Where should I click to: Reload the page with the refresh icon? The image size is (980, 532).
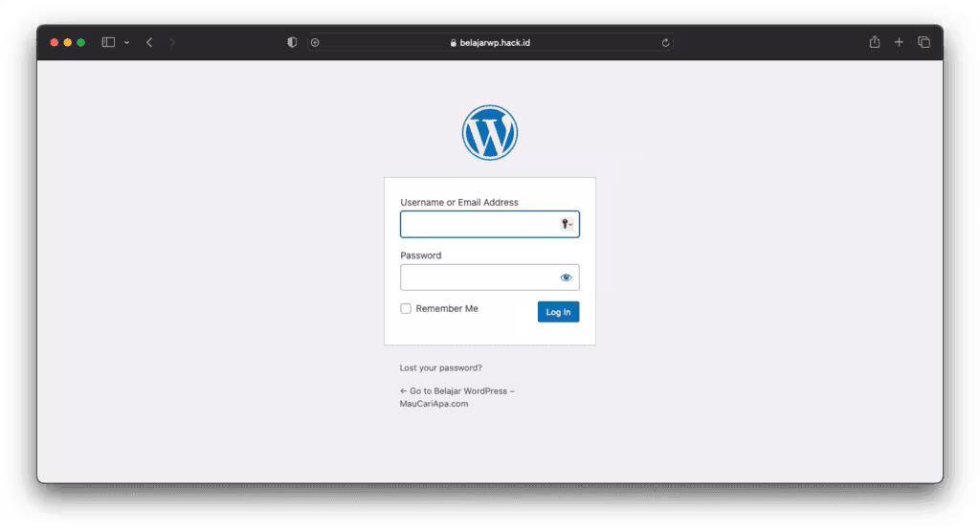point(666,42)
